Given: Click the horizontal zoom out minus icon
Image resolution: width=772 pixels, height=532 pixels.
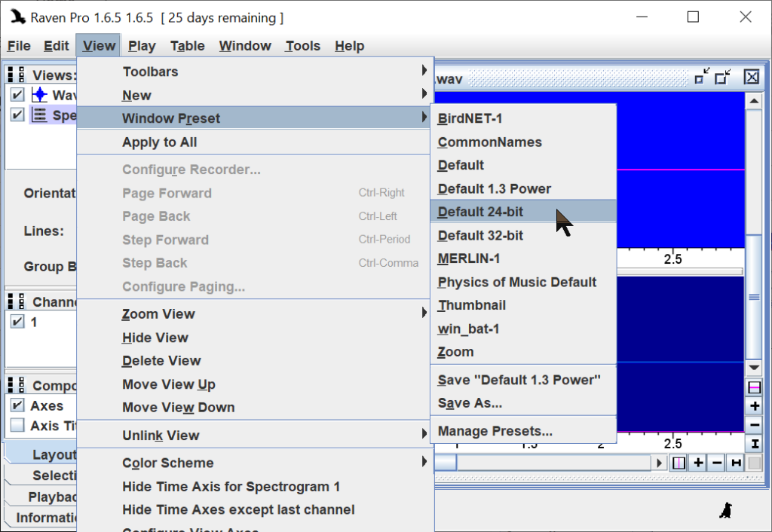Looking at the screenshot, I should click(x=717, y=463).
